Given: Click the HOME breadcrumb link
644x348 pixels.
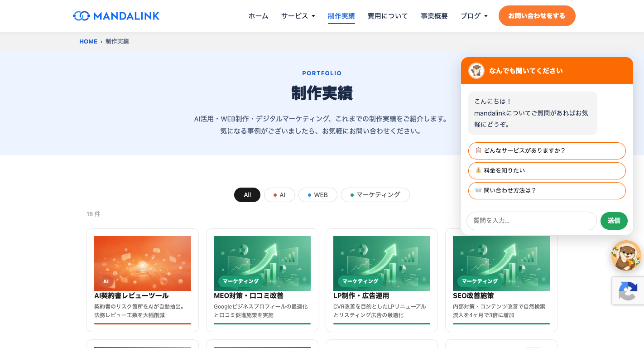Looking at the screenshot, I should coord(88,41).
